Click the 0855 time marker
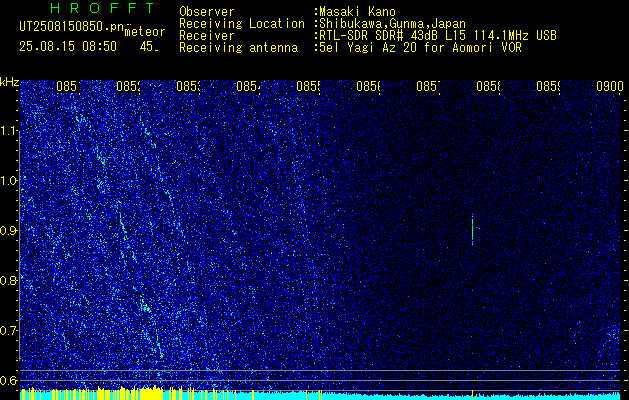Image resolution: width=629 pixels, height=400 pixels. click(308, 87)
